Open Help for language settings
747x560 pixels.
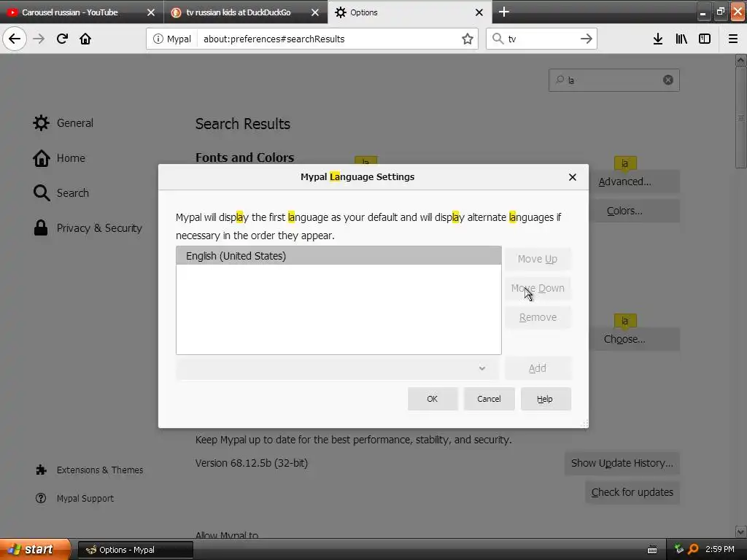pos(546,399)
